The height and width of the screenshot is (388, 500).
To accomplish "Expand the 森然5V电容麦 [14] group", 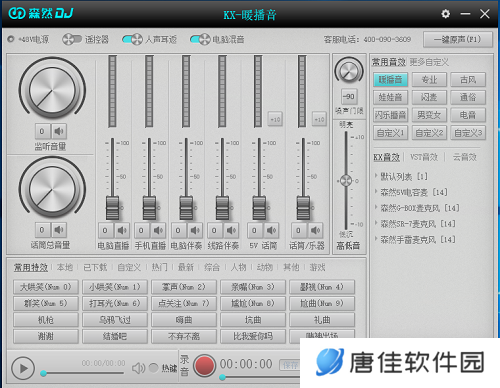I will point(376,191).
